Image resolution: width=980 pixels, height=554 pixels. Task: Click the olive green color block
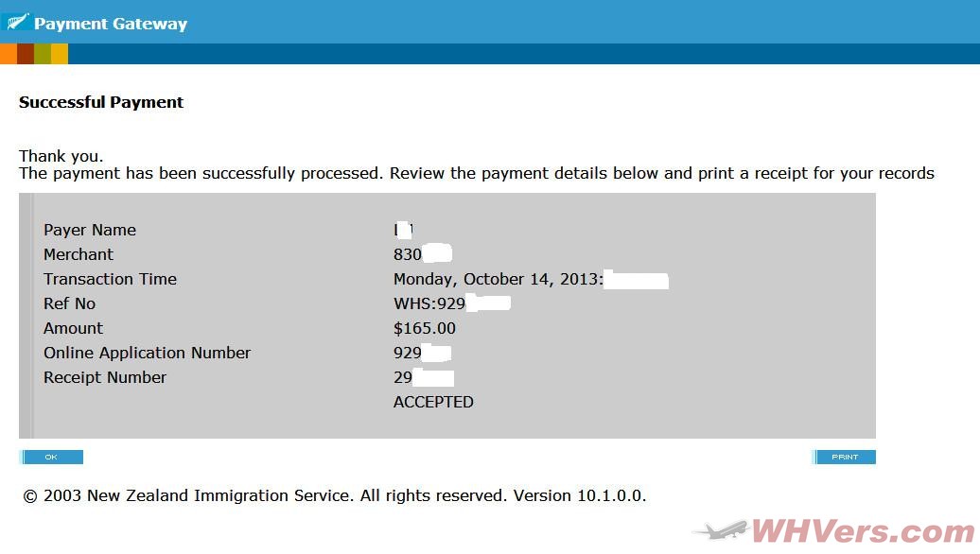(x=43, y=54)
